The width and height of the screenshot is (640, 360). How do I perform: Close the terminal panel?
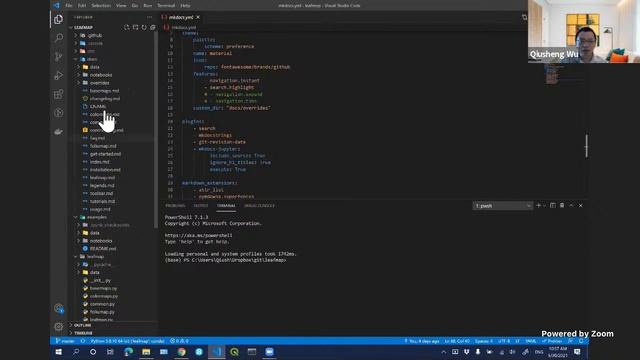coord(580,205)
